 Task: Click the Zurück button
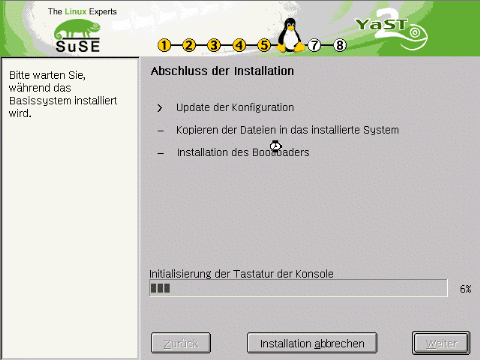181,343
